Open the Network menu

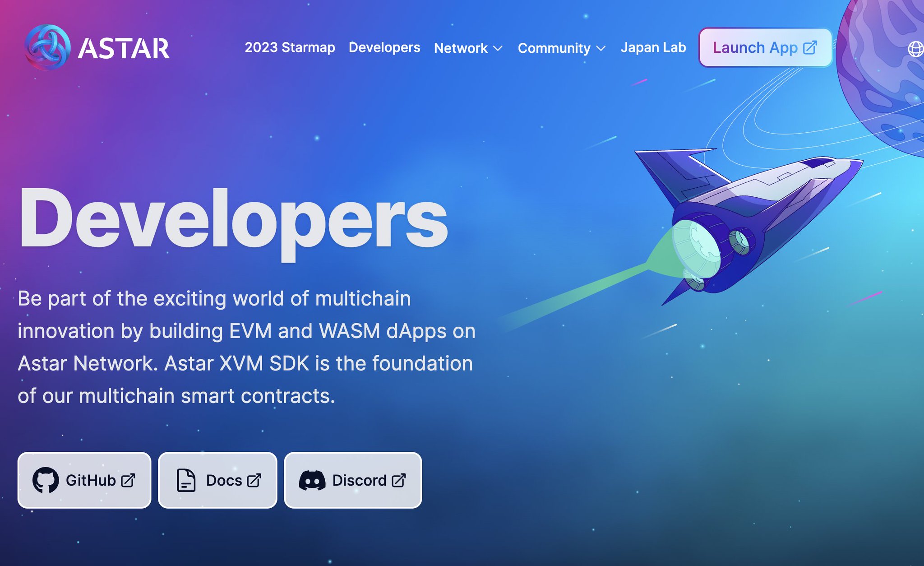[x=468, y=48]
